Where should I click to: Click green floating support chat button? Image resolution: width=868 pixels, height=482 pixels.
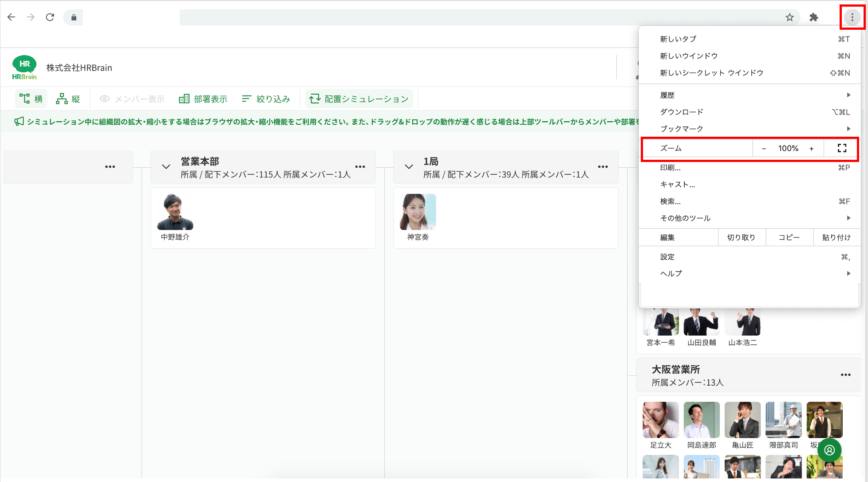829,450
